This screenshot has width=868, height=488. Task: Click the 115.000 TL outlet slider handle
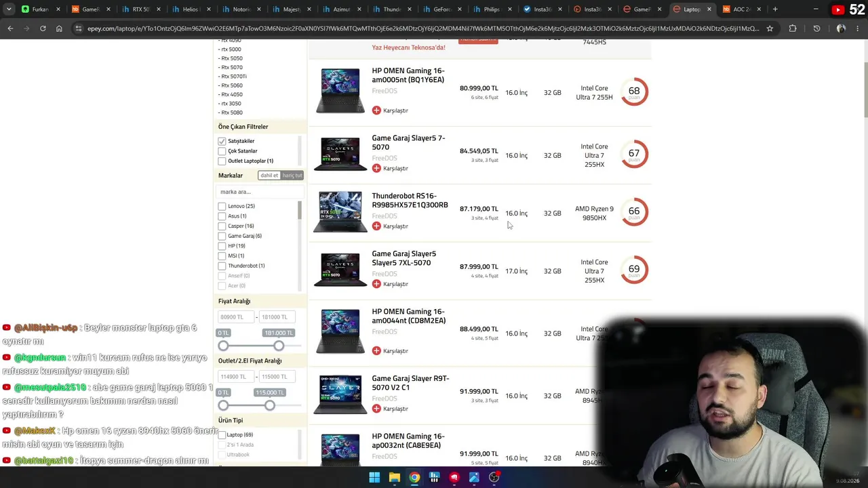point(270,405)
